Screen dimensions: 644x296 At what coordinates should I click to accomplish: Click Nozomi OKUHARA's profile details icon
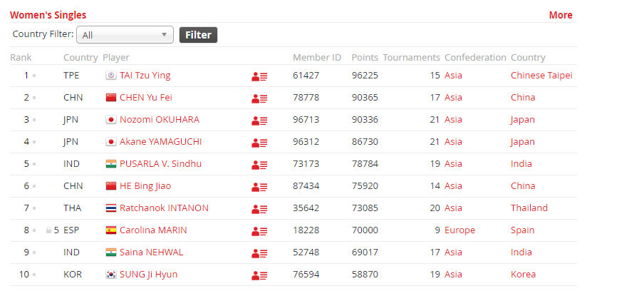pos(259,121)
